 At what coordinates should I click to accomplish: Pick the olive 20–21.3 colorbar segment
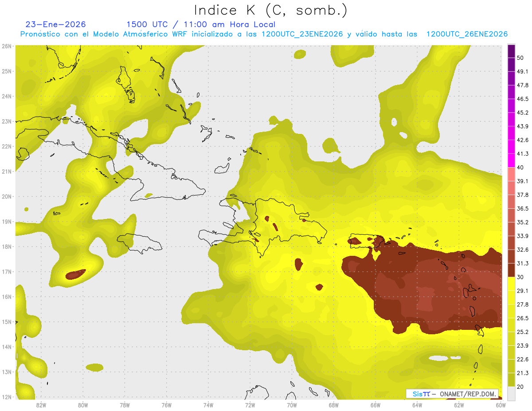[x=511, y=380]
